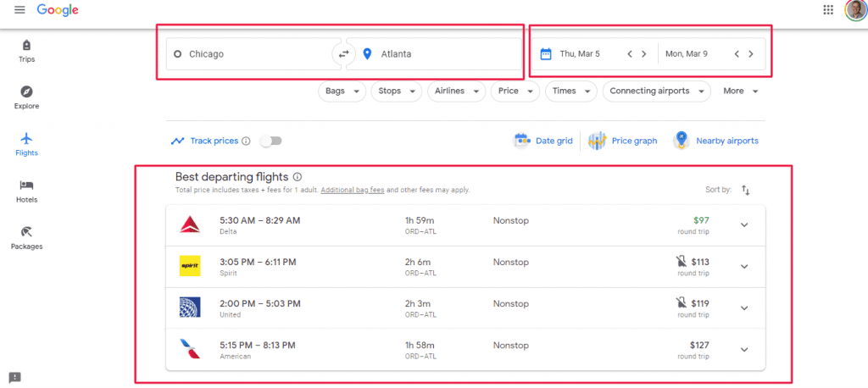Image resolution: width=868 pixels, height=388 pixels.
Task: Select the 3:05 PM – 6:11 PM flight
Action: [465, 267]
